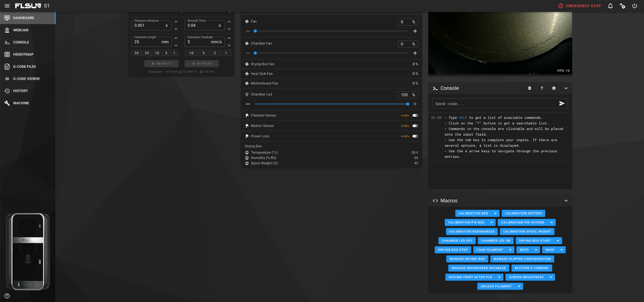This screenshot has width=644, height=302.
Task: Increase Chamber Led brightness with plus
Action: 415,104
